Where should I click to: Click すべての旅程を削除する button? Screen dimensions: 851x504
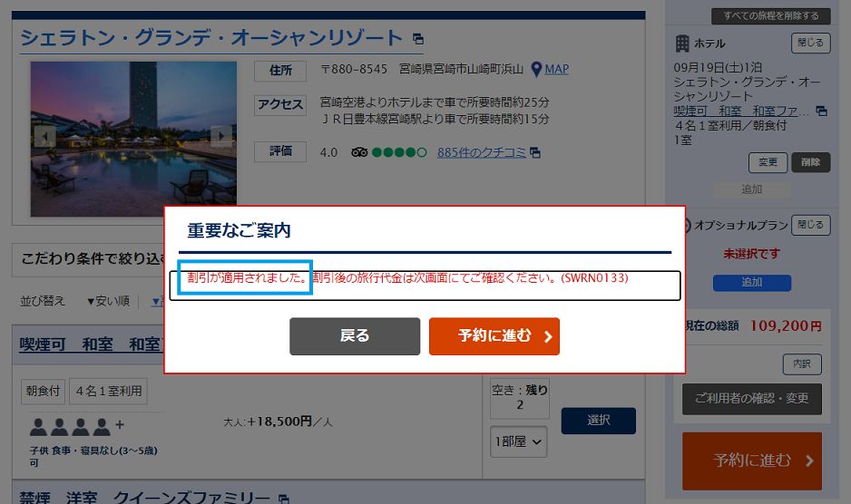(x=770, y=15)
